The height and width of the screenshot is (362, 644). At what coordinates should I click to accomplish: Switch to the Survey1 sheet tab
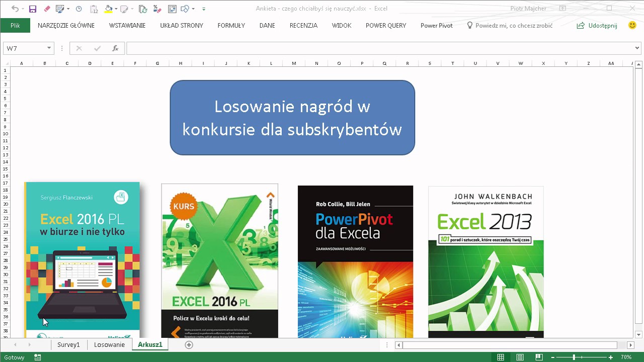[x=68, y=344]
